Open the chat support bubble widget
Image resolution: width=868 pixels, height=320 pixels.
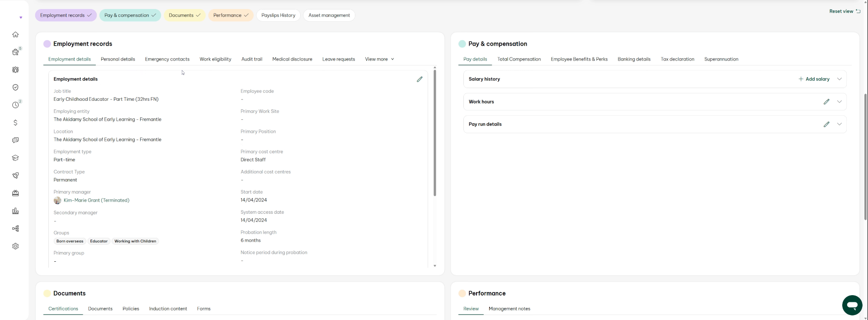pyautogui.click(x=852, y=305)
